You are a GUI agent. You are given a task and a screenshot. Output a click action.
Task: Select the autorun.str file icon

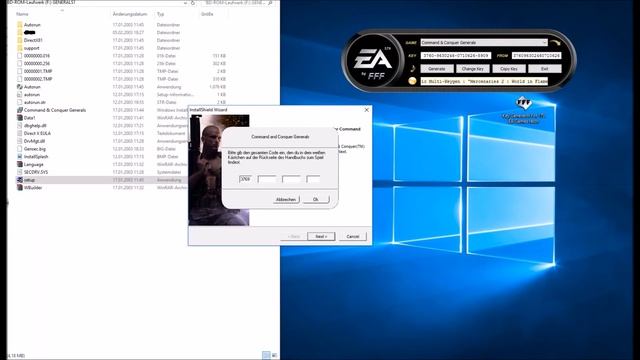click(x=20, y=102)
